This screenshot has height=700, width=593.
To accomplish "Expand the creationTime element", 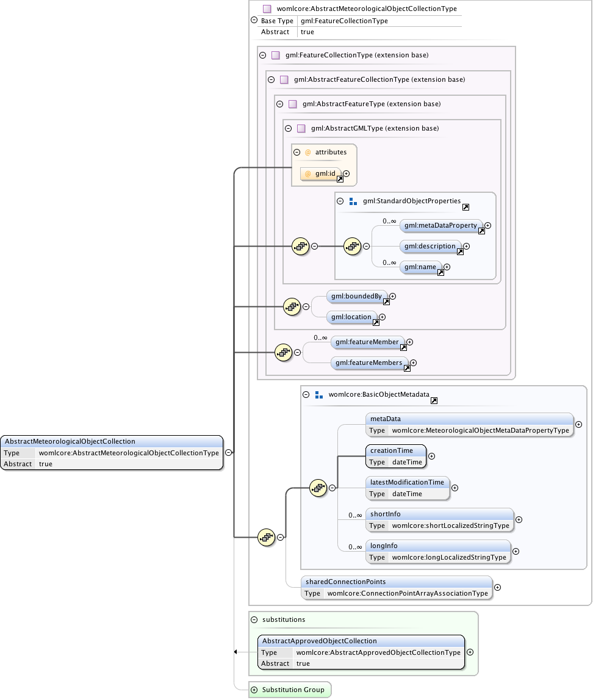I will pyautogui.click(x=431, y=456).
